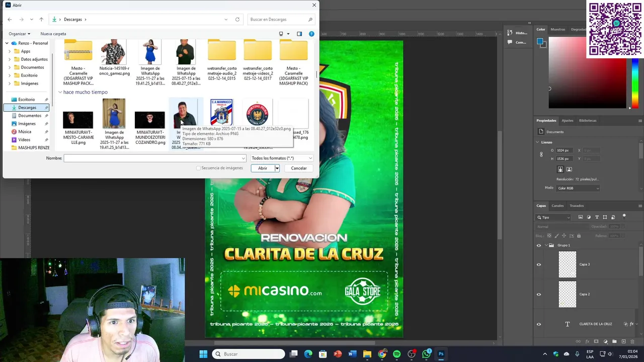Viewport: 644px width, 362px height.
Task: Collapse the Grupo 1 layer group
Action: (546, 245)
